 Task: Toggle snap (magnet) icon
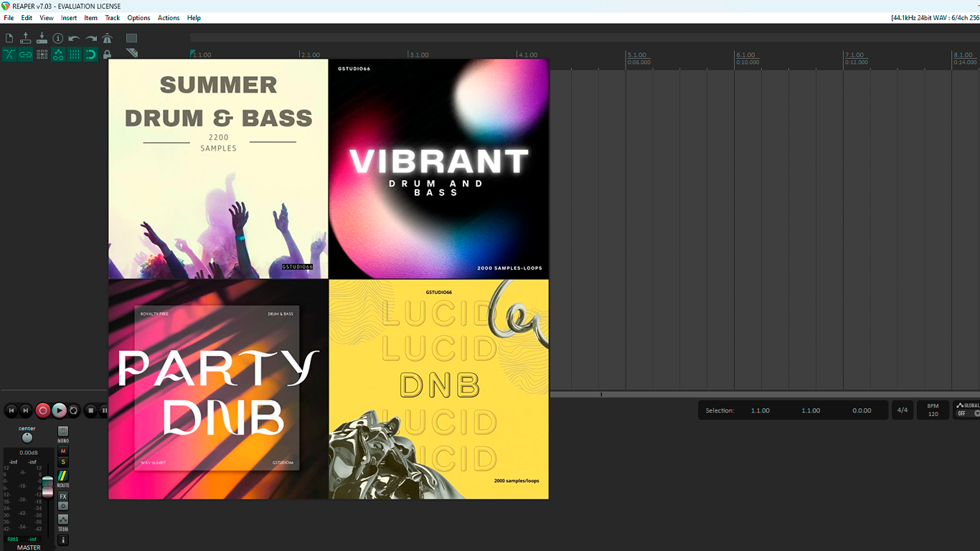pos(91,55)
